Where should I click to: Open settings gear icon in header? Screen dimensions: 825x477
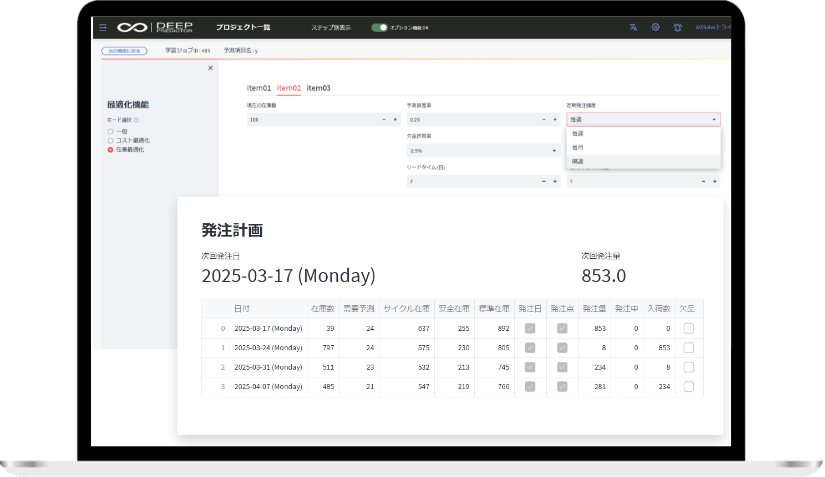[x=655, y=27]
